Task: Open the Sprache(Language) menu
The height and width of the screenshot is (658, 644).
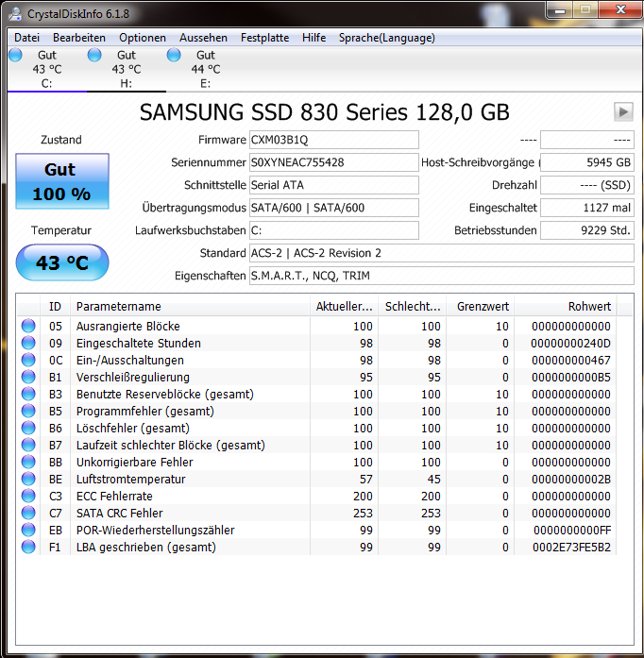Action: tap(386, 38)
